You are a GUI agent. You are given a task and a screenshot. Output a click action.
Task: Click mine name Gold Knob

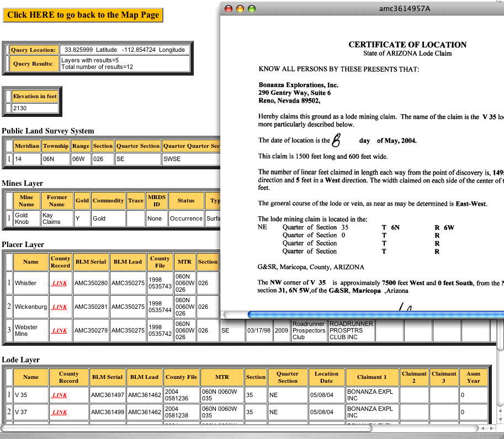coord(26,218)
